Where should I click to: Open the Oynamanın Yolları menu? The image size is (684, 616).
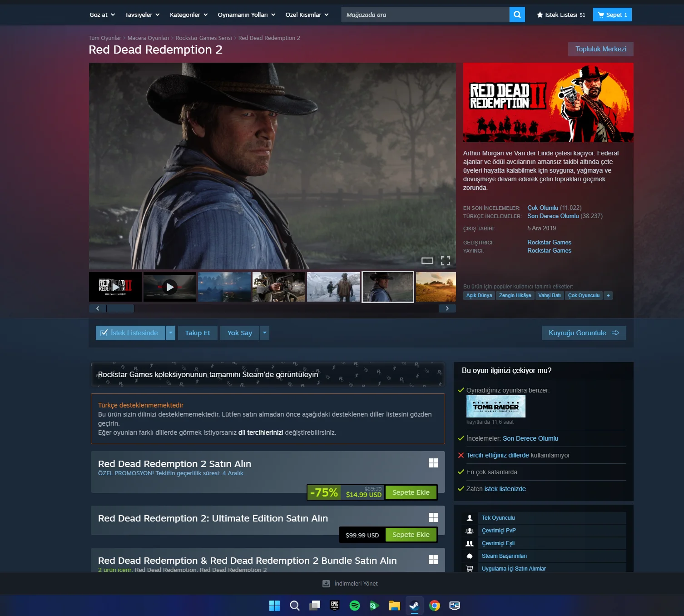coord(247,15)
